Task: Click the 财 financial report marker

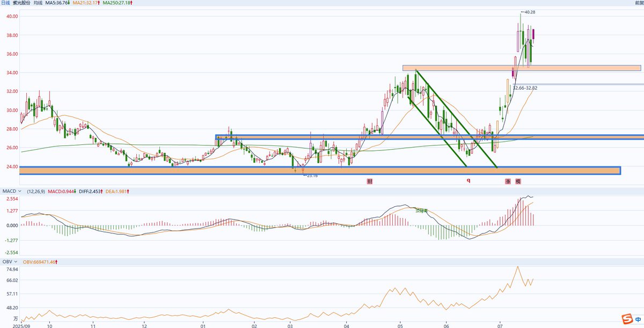Action: coord(370,181)
